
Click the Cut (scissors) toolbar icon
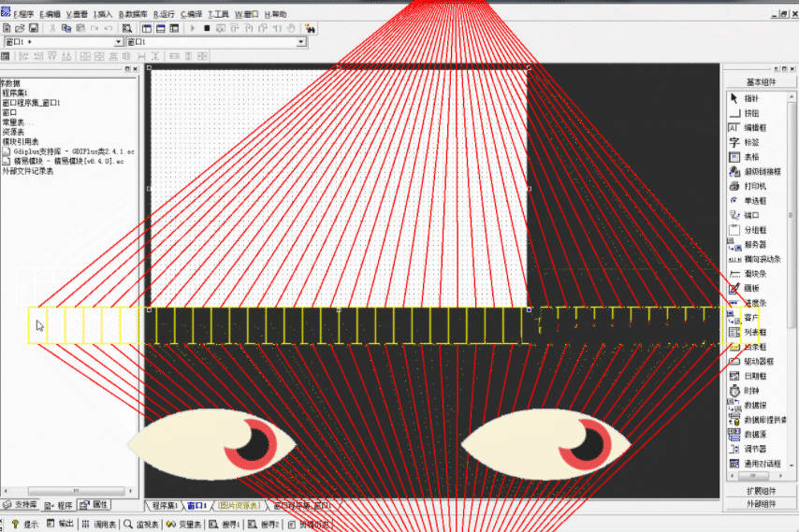coord(52,28)
